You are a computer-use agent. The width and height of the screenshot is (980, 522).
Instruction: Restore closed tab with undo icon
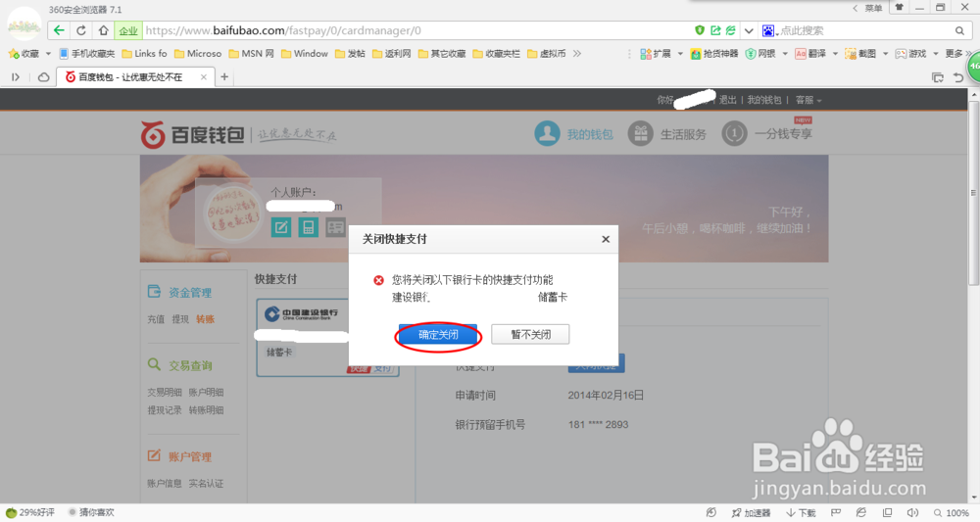tap(958, 76)
